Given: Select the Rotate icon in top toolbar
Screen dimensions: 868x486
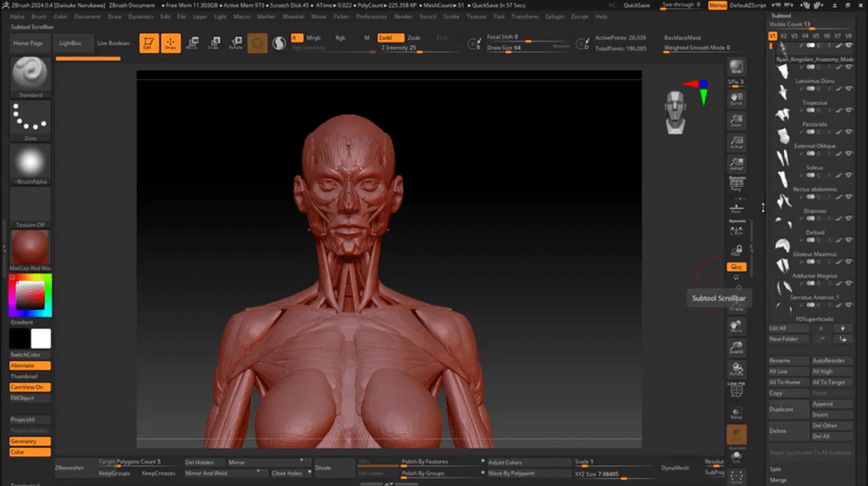Looking at the screenshot, I should point(235,43).
